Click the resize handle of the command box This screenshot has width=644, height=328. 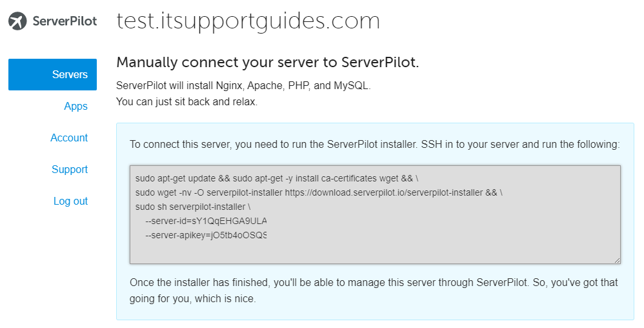617,260
